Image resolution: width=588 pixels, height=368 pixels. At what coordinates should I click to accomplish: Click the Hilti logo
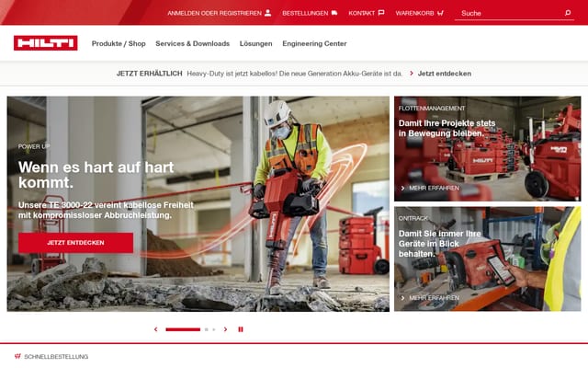45,43
